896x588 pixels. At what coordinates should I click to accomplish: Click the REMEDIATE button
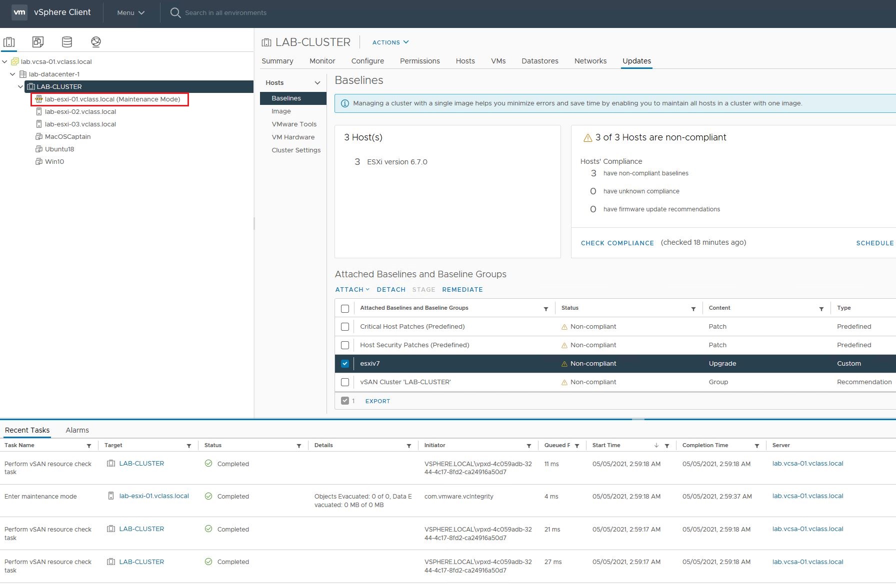coord(462,290)
